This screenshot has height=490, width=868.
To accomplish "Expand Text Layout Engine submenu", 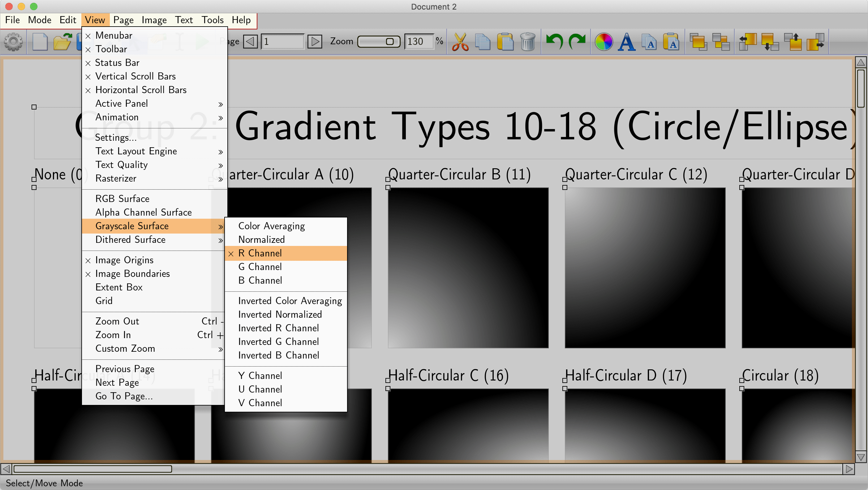I will (x=155, y=151).
